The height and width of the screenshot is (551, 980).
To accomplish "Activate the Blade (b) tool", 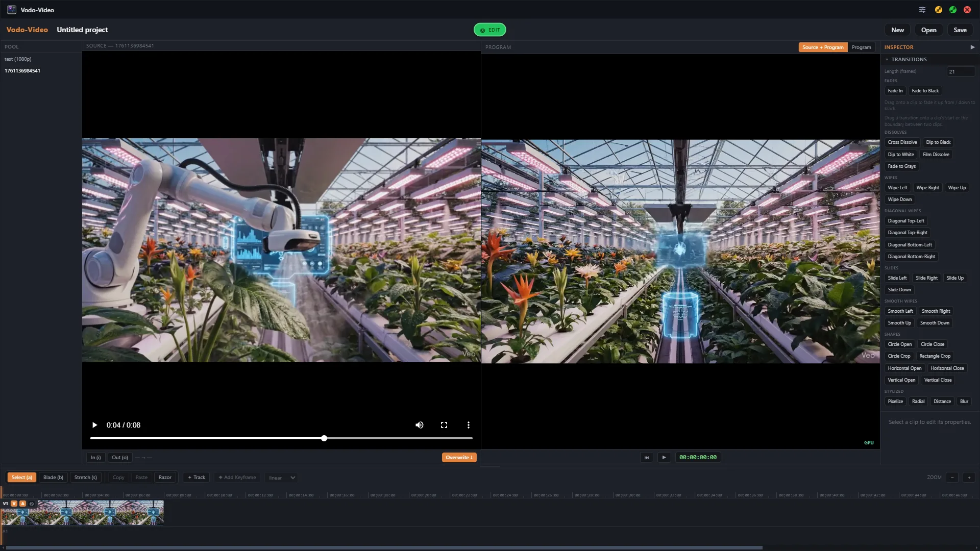I will [53, 478].
